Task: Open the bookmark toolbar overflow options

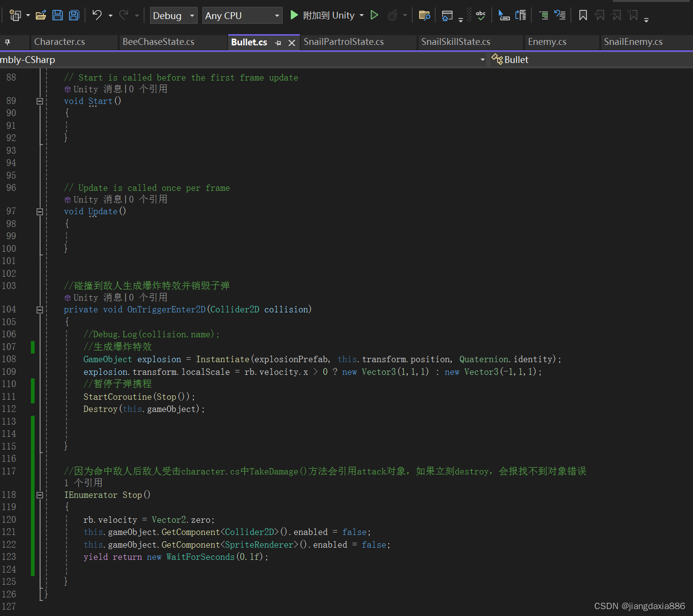Action: (647, 20)
